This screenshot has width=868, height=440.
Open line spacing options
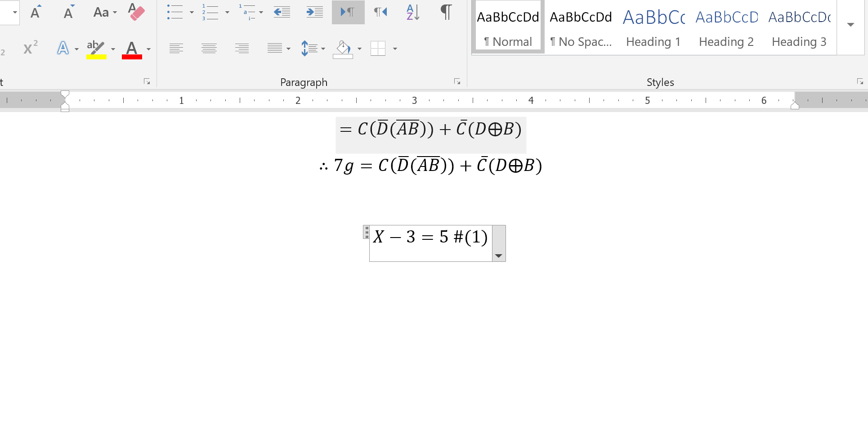(309, 48)
